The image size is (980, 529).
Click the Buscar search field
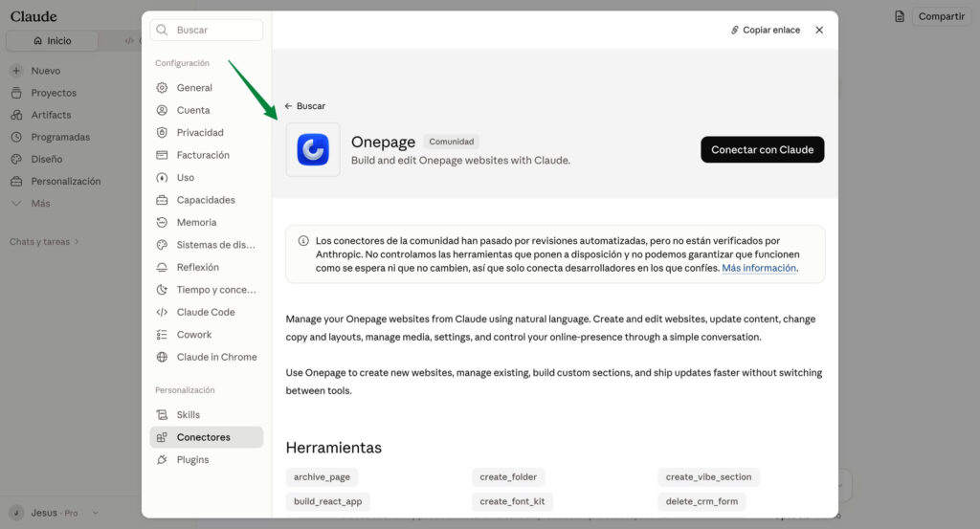(x=207, y=30)
